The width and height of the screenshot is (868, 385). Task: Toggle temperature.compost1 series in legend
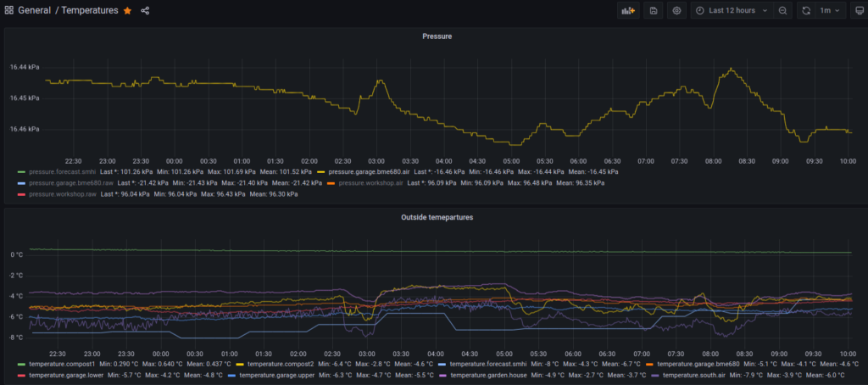click(x=62, y=364)
